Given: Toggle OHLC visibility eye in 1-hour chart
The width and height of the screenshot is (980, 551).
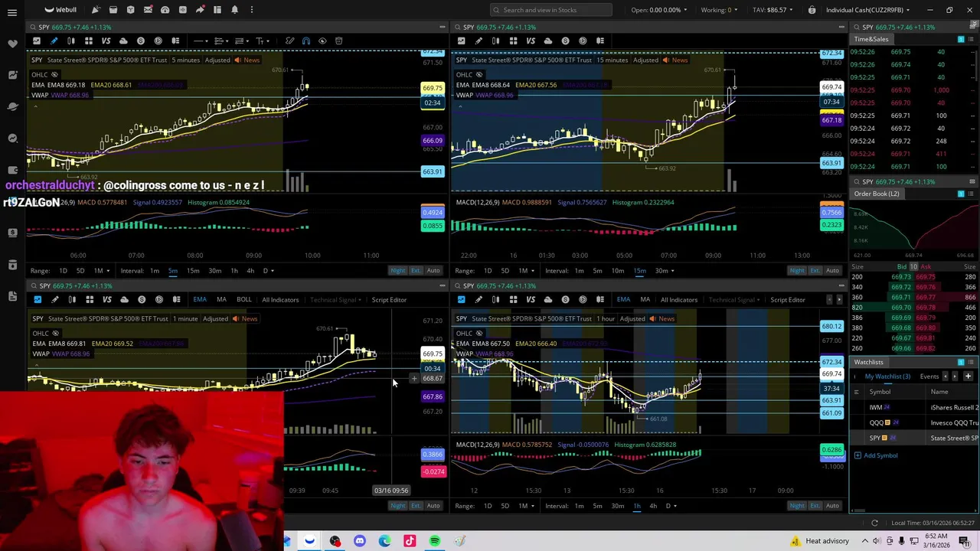Looking at the screenshot, I should pos(479,333).
